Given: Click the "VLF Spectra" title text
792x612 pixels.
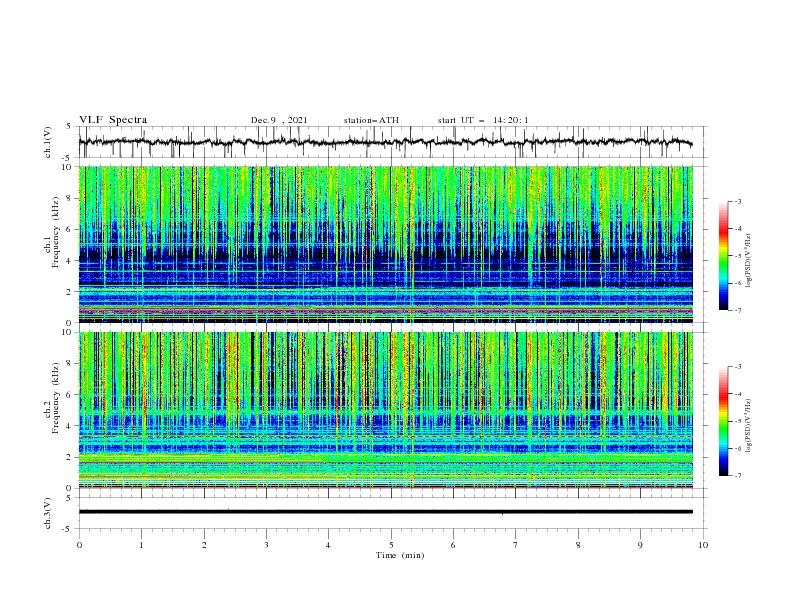Looking at the screenshot, I should click(x=113, y=120).
